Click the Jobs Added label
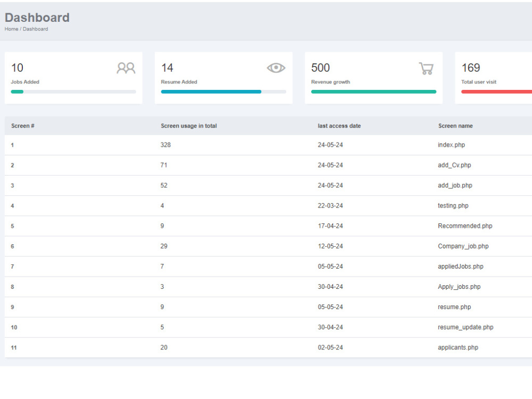The height and width of the screenshot is (399, 532). (25, 82)
